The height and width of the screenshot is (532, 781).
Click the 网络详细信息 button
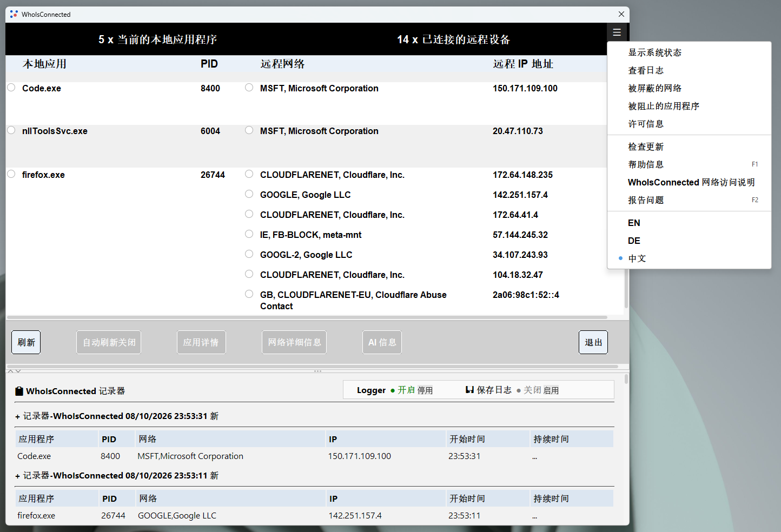click(x=294, y=342)
